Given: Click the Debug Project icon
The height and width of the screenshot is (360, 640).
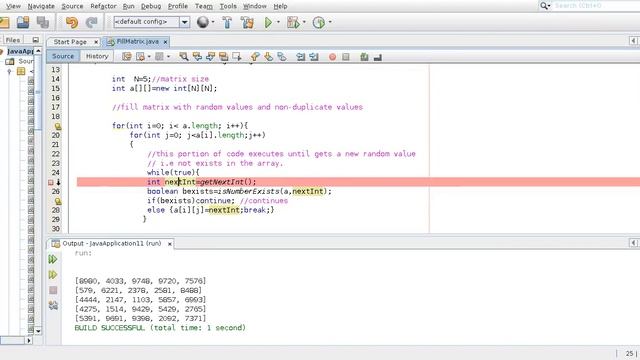Looking at the screenshot, I should click(293, 22).
